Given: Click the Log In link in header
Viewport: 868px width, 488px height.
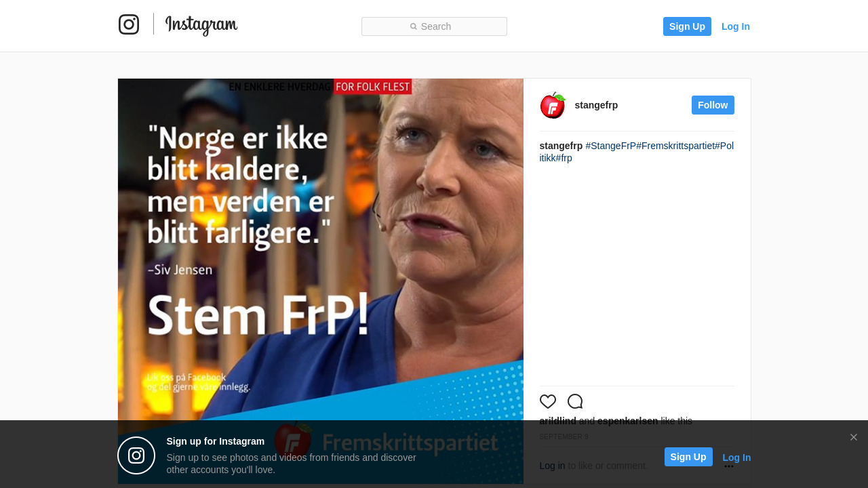Looking at the screenshot, I should (x=736, y=26).
